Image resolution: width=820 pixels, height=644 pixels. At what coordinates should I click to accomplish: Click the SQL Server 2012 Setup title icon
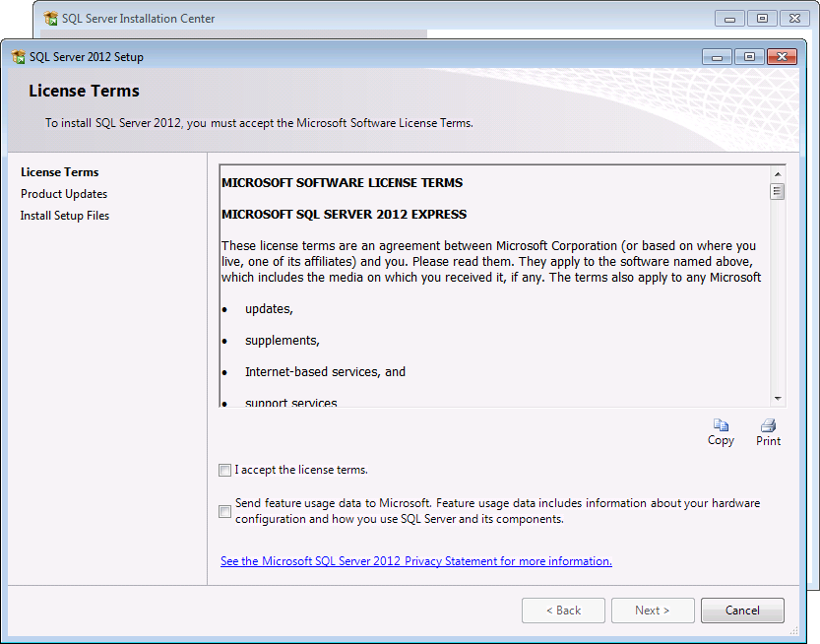[19, 56]
